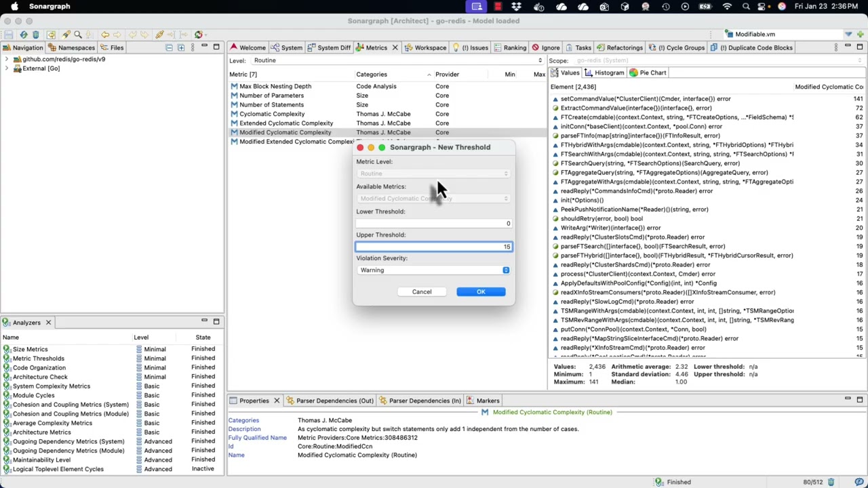Switch to the Namespaces tab
Viewport: 868px width, 488px height.
pos(71,47)
